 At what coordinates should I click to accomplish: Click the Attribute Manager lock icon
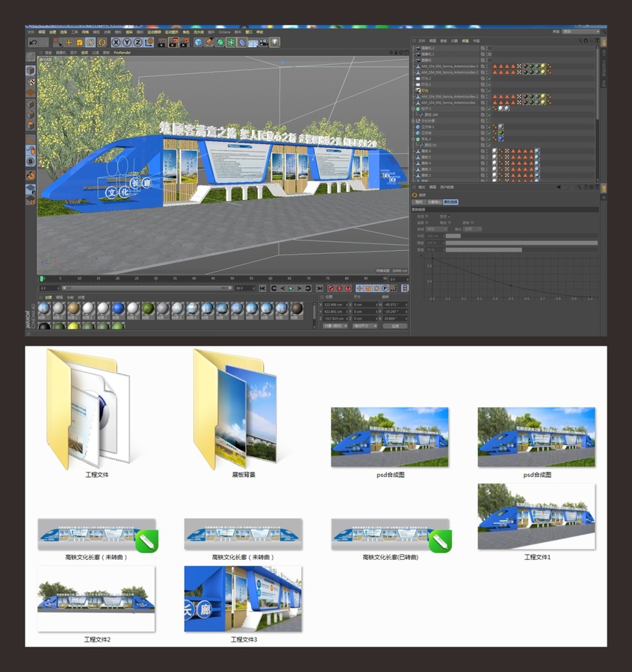click(x=586, y=187)
